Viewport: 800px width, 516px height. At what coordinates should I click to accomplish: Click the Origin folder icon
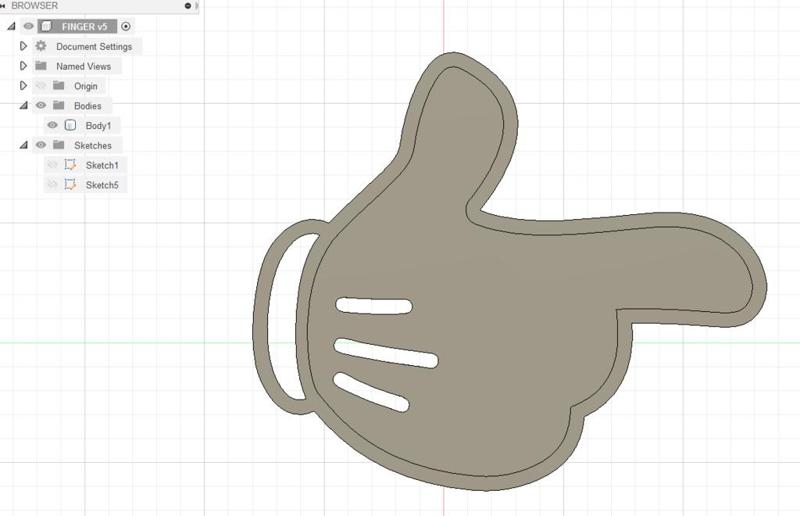point(59,85)
